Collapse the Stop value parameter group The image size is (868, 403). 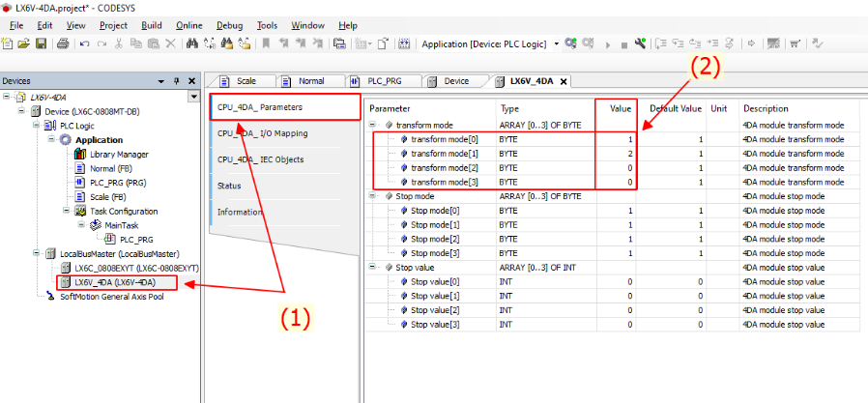tap(374, 267)
